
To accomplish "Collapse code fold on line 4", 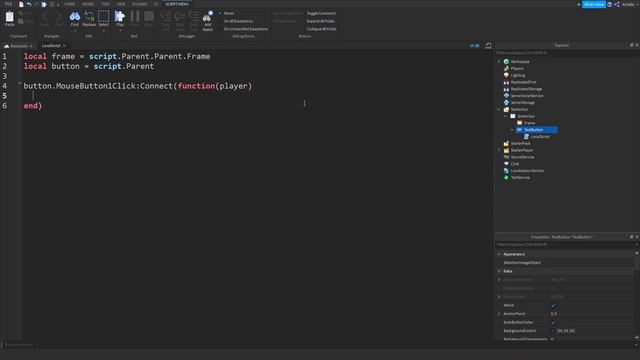I will (x=19, y=84).
